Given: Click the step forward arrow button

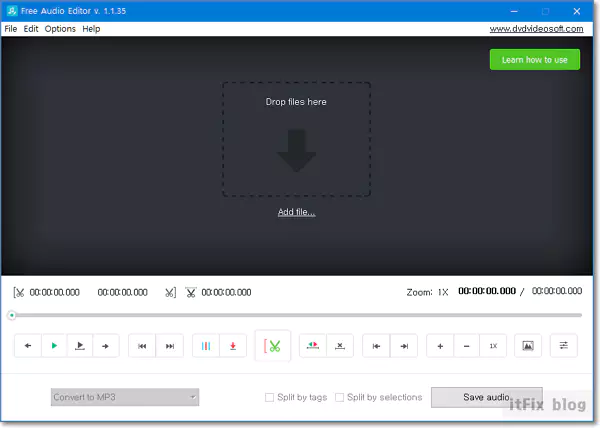Looking at the screenshot, I should click(x=106, y=346).
